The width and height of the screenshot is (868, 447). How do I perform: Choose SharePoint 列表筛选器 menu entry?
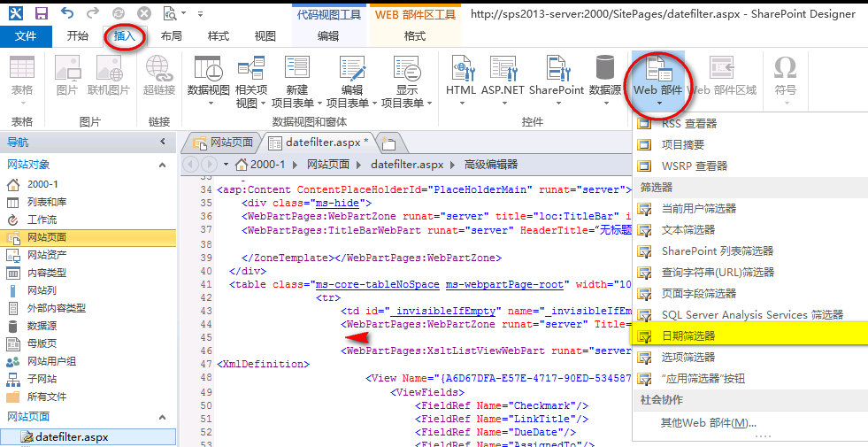(749, 250)
